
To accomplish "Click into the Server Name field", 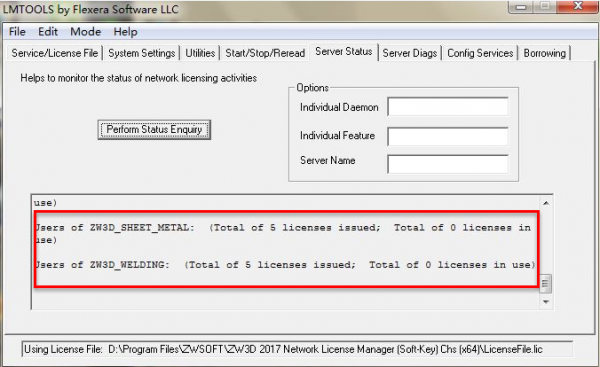I will click(x=448, y=164).
